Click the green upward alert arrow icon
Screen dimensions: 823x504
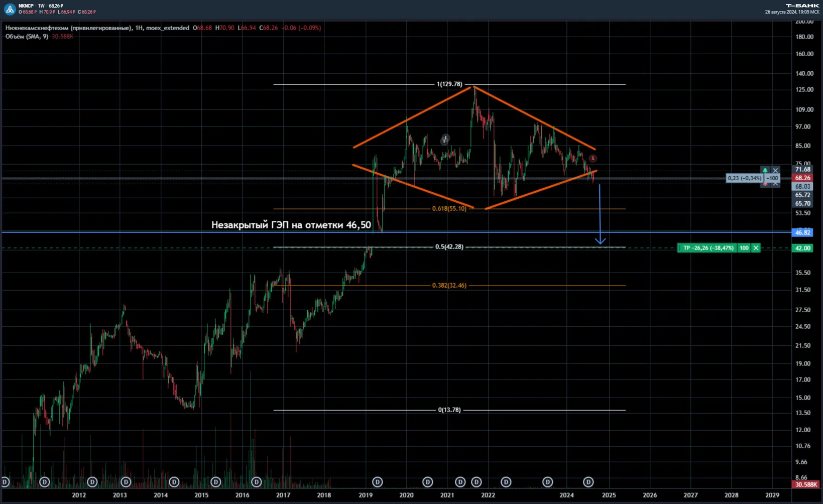click(765, 171)
